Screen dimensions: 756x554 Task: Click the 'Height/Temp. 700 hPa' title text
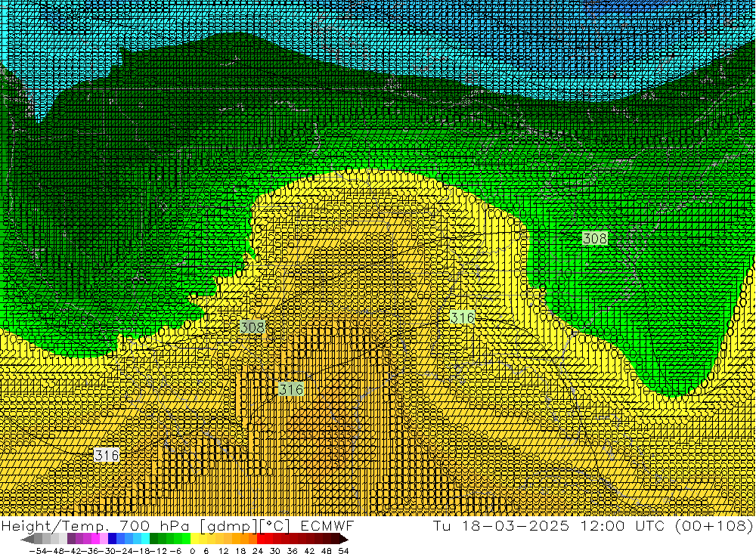coord(95,525)
